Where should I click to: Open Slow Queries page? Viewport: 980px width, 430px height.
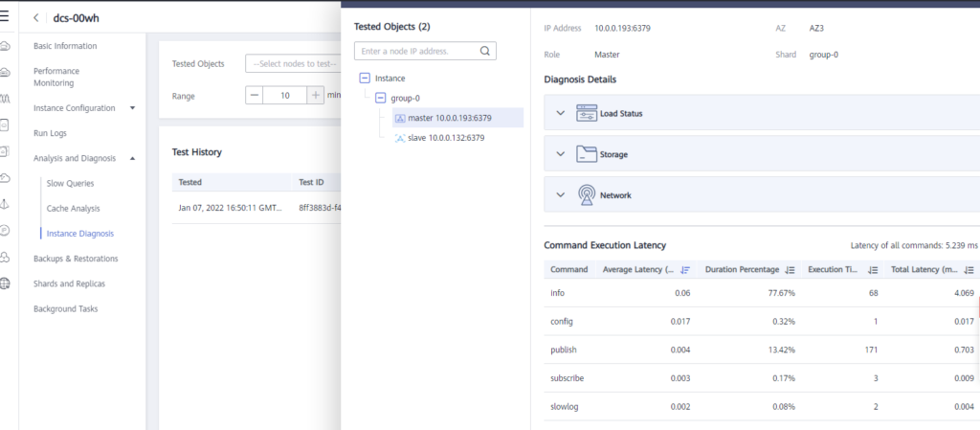pyautogui.click(x=71, y=183)
